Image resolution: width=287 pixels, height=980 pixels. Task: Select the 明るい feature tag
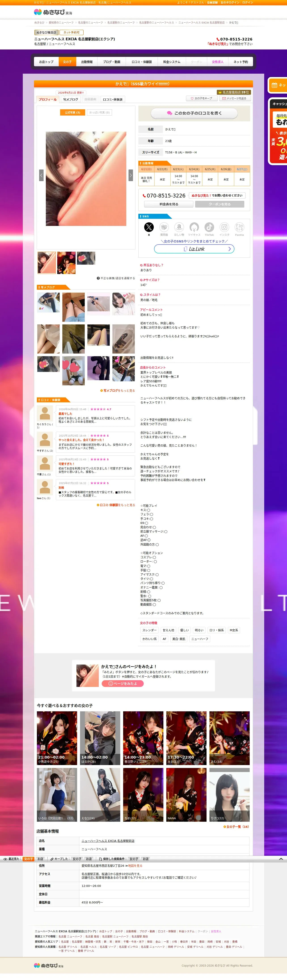point(199,630)
